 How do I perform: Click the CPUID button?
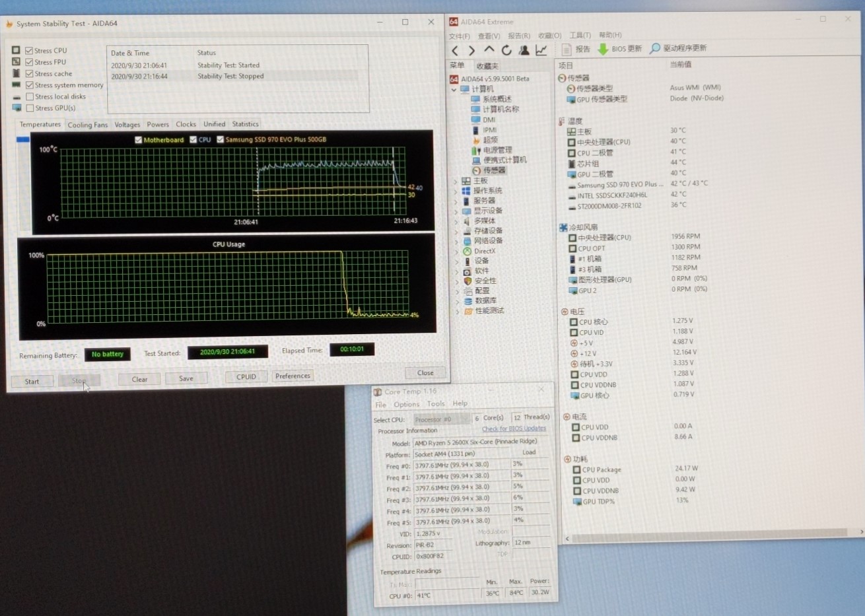246,377
